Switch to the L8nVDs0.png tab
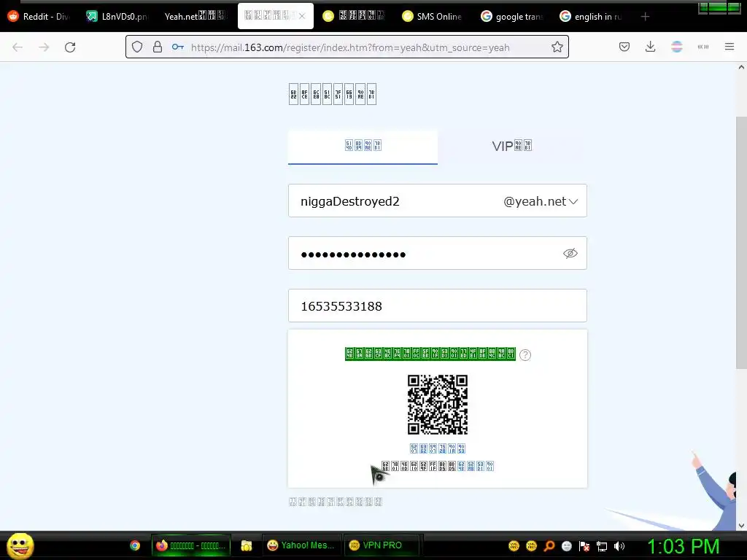 coord(117,16)
